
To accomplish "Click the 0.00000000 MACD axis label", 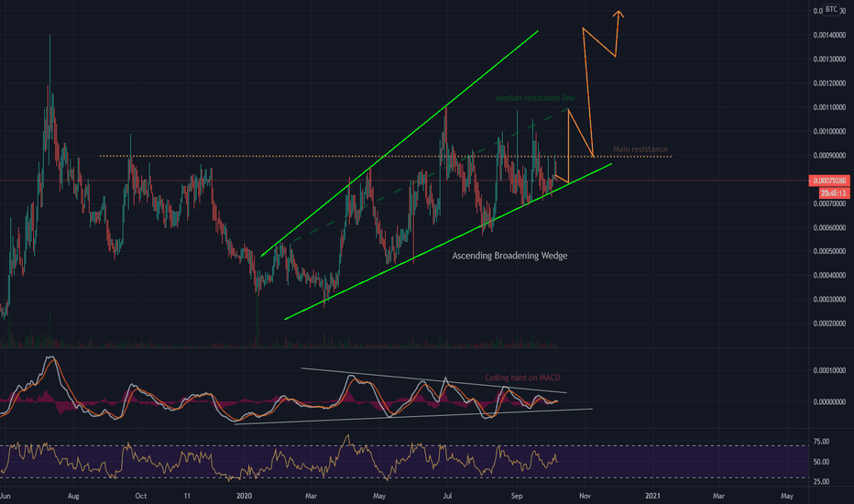I will coord(829,402).
